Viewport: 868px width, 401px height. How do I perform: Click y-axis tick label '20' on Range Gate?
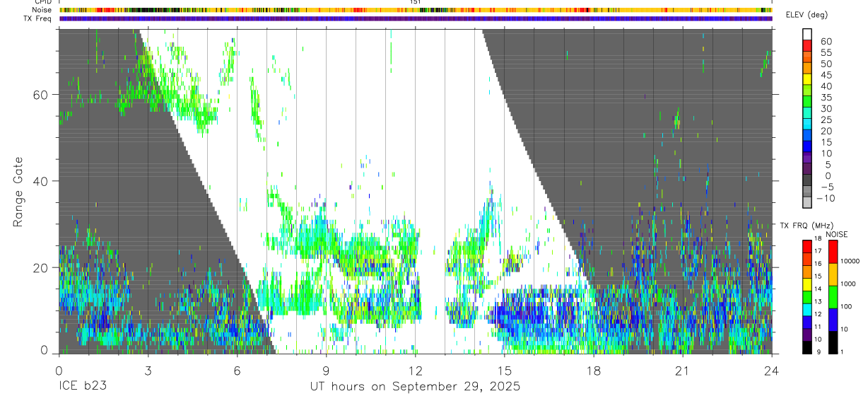[41, 267]
